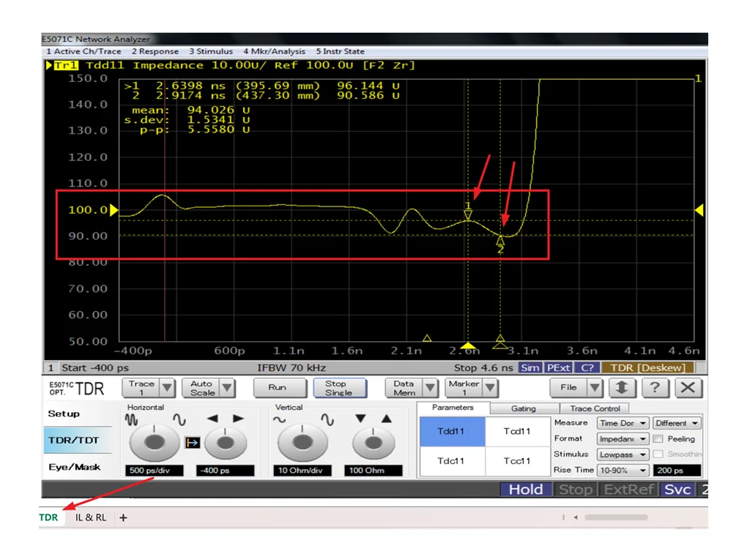
Task: Select the Tdd11 parameter cell
Action: point(452,431)
